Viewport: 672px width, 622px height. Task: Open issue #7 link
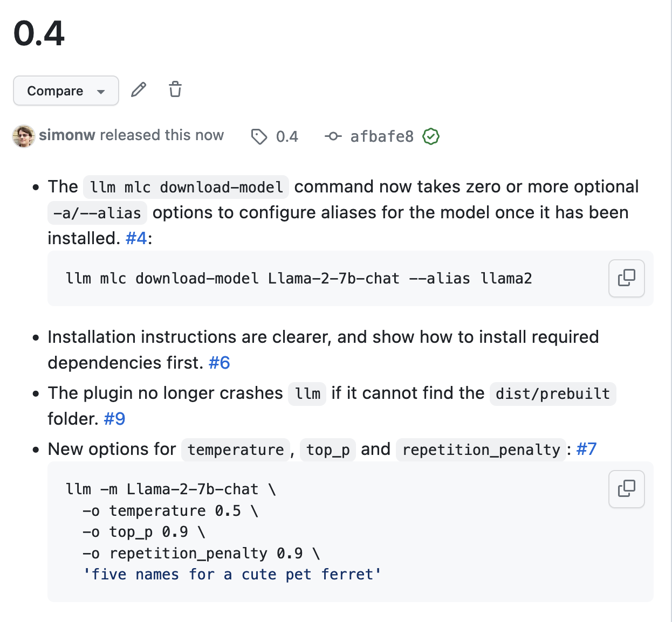[586, 449]
